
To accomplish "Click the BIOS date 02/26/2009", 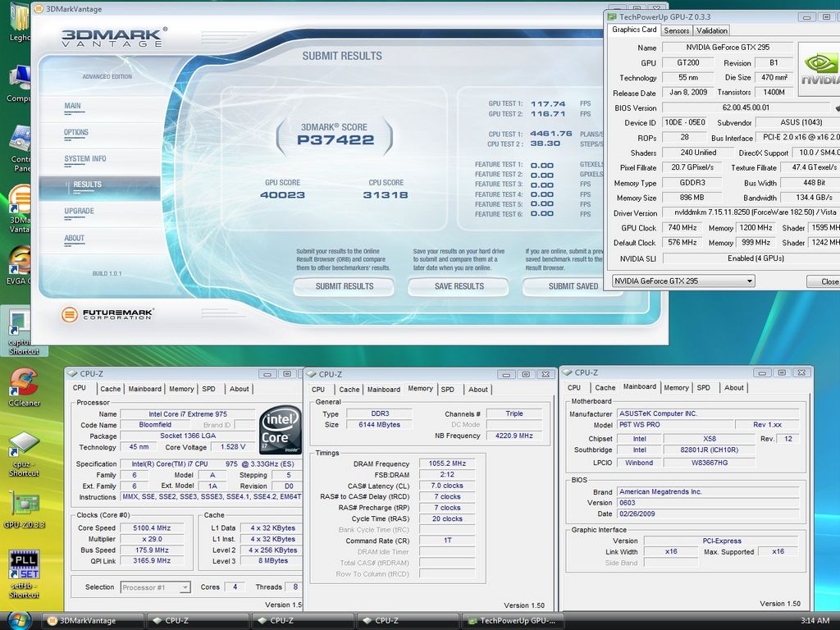I will (x=708, y=514).
